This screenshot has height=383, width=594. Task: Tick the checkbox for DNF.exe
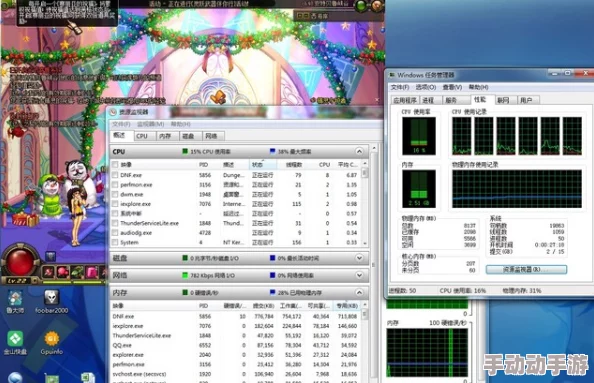click(x=115, y=175)
